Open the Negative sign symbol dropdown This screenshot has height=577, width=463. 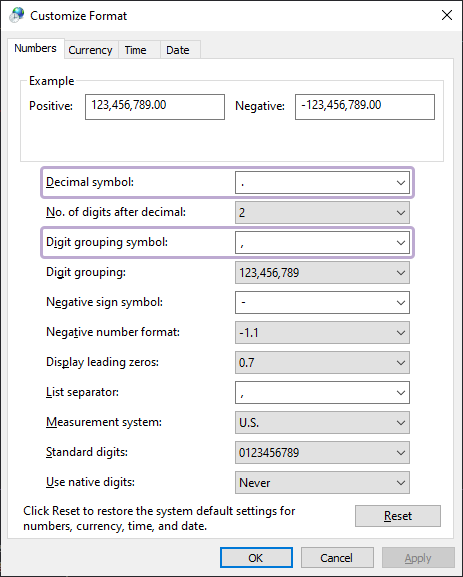[322, 302]
